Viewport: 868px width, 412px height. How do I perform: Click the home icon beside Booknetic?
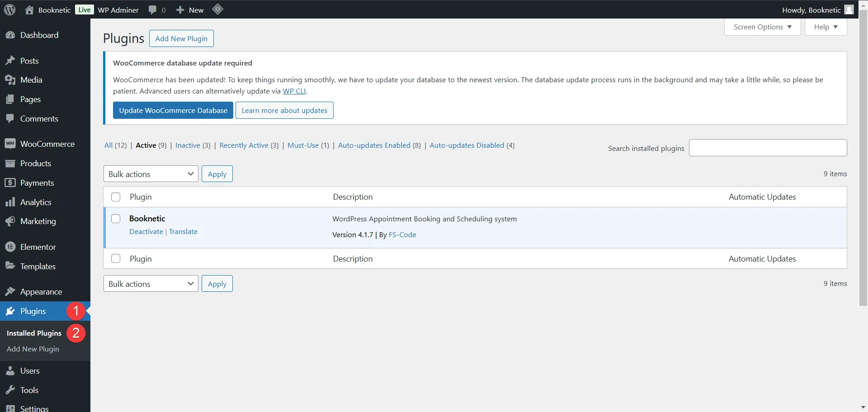(x=29, y=10)
